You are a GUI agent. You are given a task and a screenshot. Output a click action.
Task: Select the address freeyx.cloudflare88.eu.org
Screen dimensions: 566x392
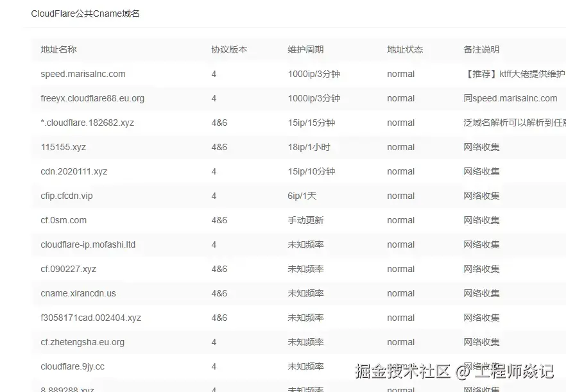coord(92,98)
